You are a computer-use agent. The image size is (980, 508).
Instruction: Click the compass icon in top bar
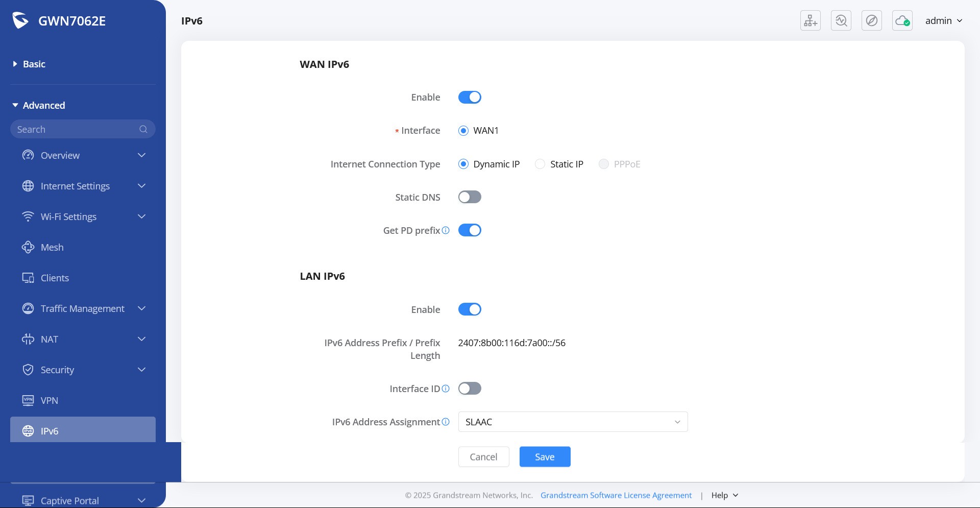tap(871, 21)
